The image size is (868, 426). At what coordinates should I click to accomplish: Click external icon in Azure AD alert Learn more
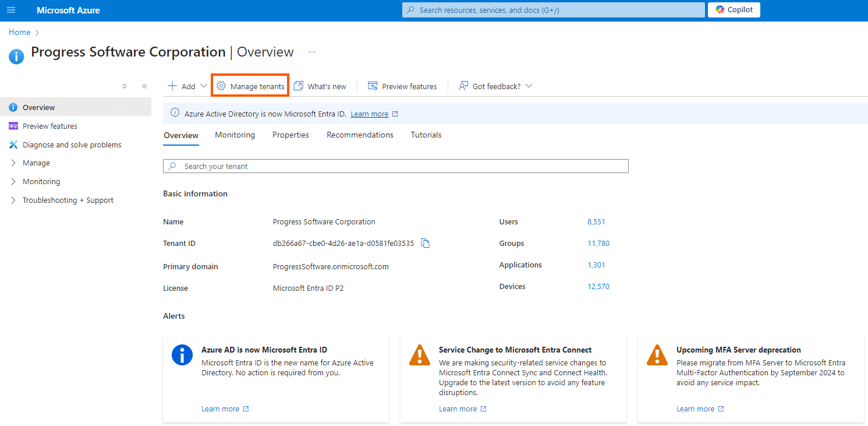tap(246, 409)
